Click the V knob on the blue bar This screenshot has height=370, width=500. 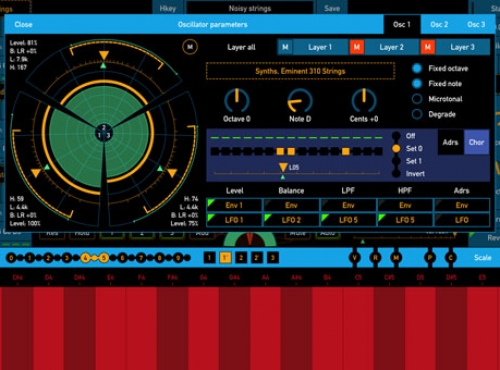pos(354,257)
